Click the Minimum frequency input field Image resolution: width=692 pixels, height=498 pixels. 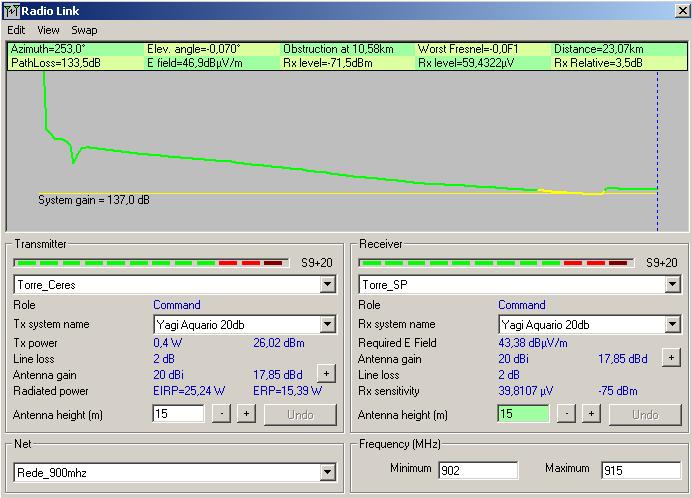tap(477, 470)
